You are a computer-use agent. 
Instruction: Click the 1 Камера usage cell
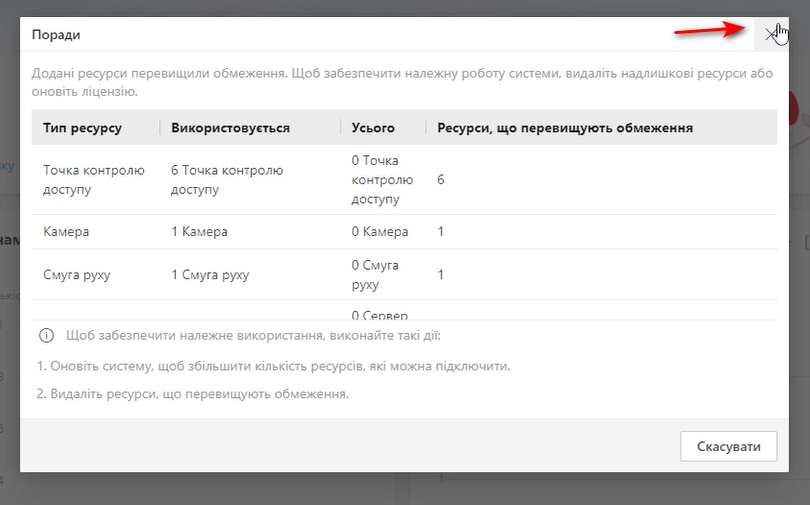(x=200, y=232)
